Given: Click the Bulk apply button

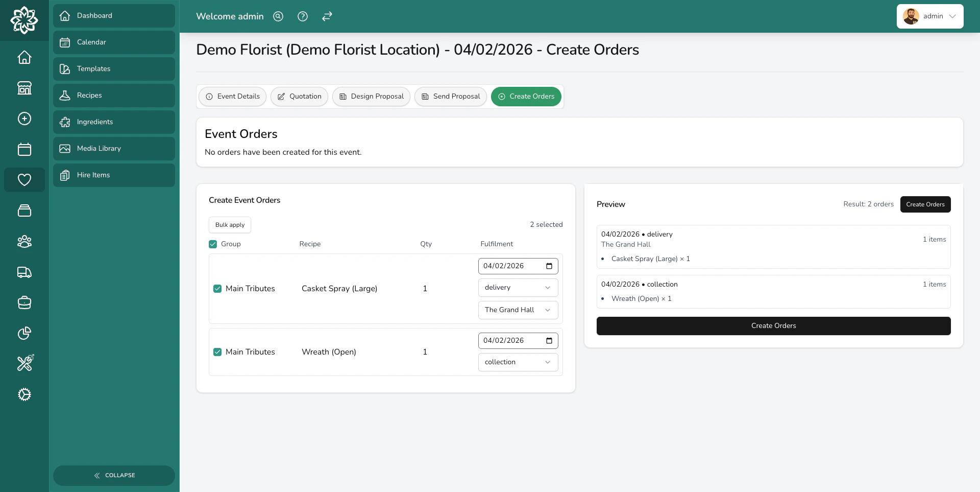Looking at the screenshot, I should point(229,225).
